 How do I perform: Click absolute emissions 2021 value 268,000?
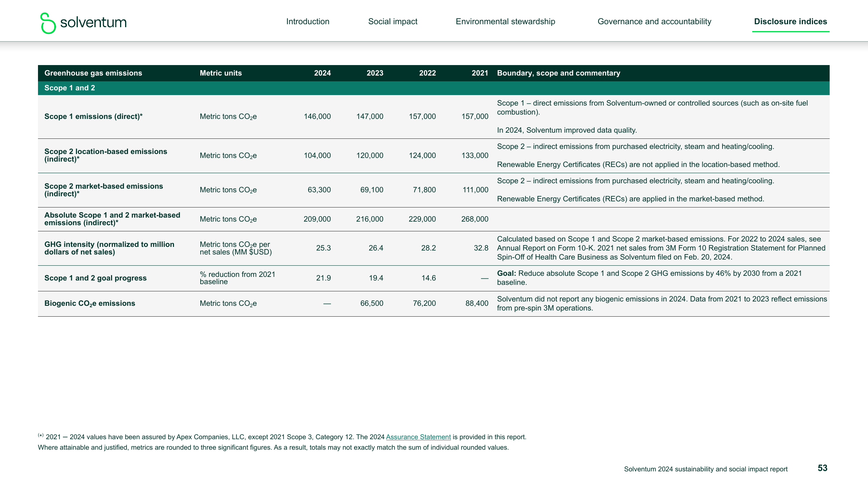point(475,219)
